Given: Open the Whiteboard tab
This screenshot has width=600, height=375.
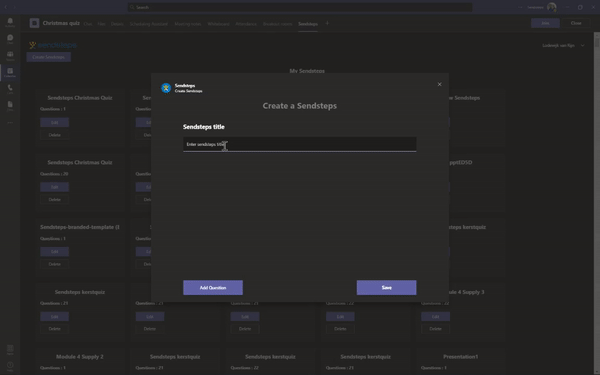Looking at the screenshot, I should 218,24.
